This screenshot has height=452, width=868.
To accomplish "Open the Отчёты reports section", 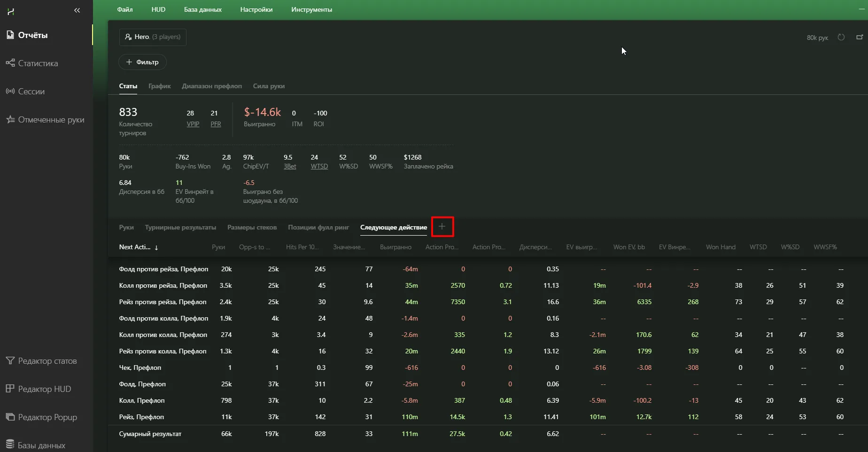I will (32, 35).
